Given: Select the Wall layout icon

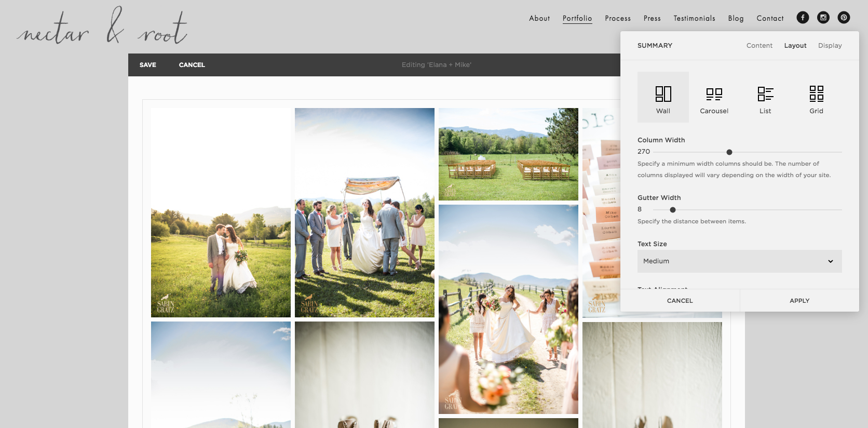Looking at the screenshot, I should [x=663, y=97].
